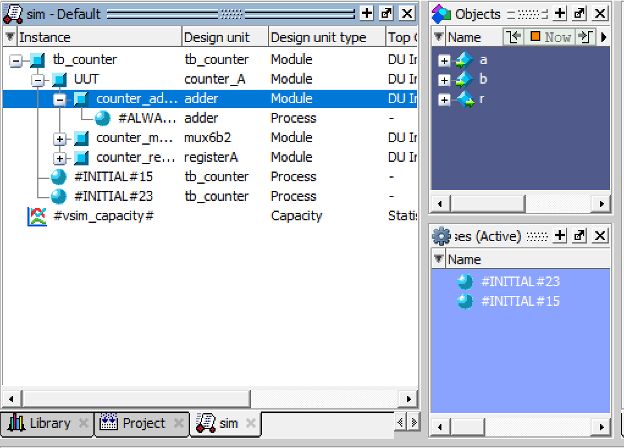Click the previous transition arrow in Objects
This screenshot has height=448, width=624.
click(x=514, y=37)
